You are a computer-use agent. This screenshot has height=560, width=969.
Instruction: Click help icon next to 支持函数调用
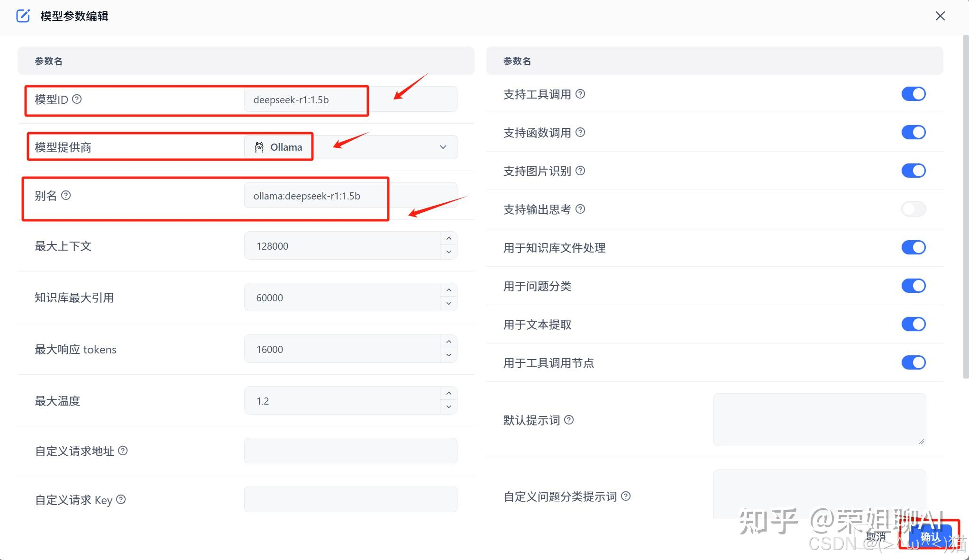580,132
